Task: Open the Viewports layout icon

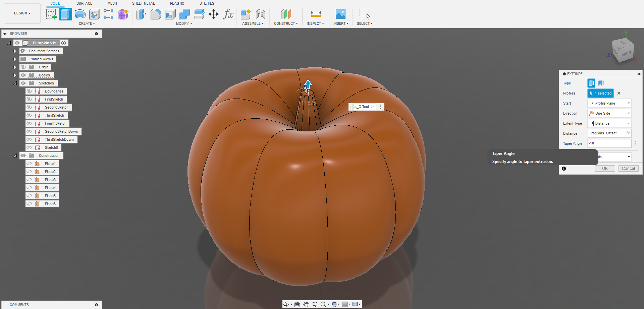Action: coord(355,304)
